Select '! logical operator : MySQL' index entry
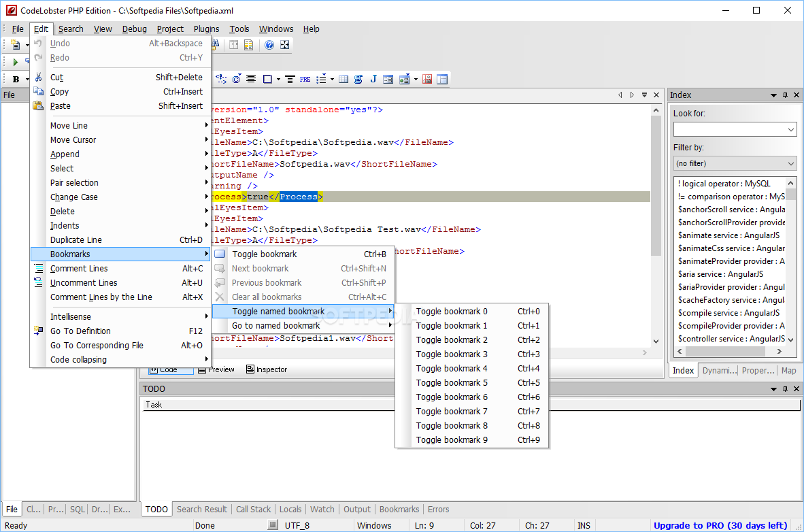 (x=724, y=184)
